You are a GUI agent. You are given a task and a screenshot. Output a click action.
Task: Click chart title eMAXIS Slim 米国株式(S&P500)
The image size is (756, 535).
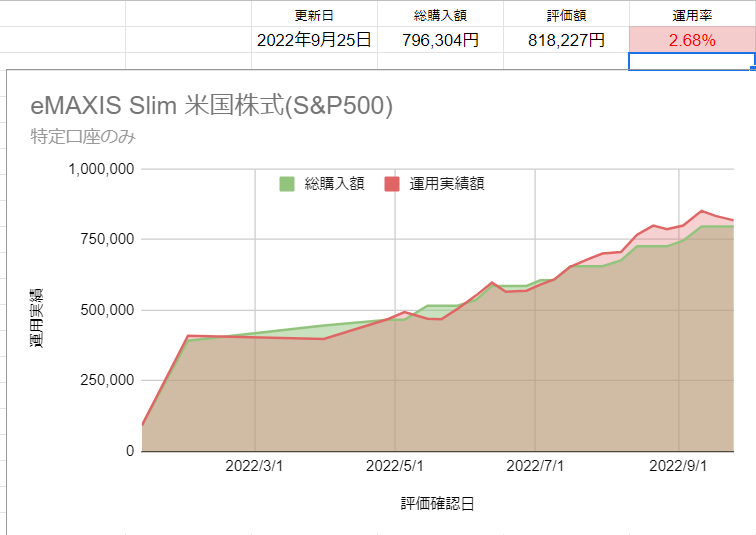[x=212, y=106]
